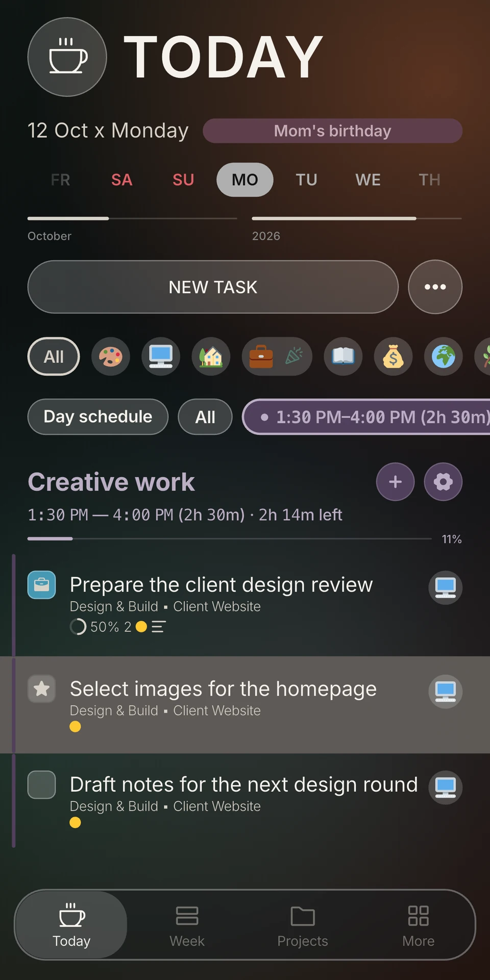The height and width of the screenshot is (980, 490).
Task: Tap monitor icon on Select images task
Action: (445, 692)
